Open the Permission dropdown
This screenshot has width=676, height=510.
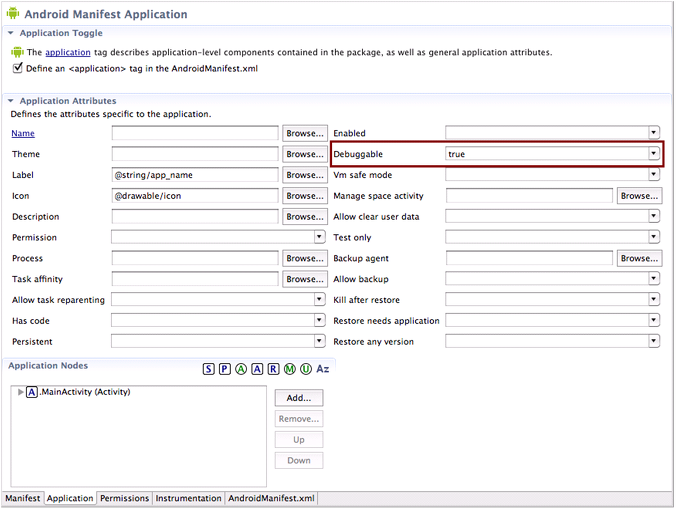click(319, 237)
